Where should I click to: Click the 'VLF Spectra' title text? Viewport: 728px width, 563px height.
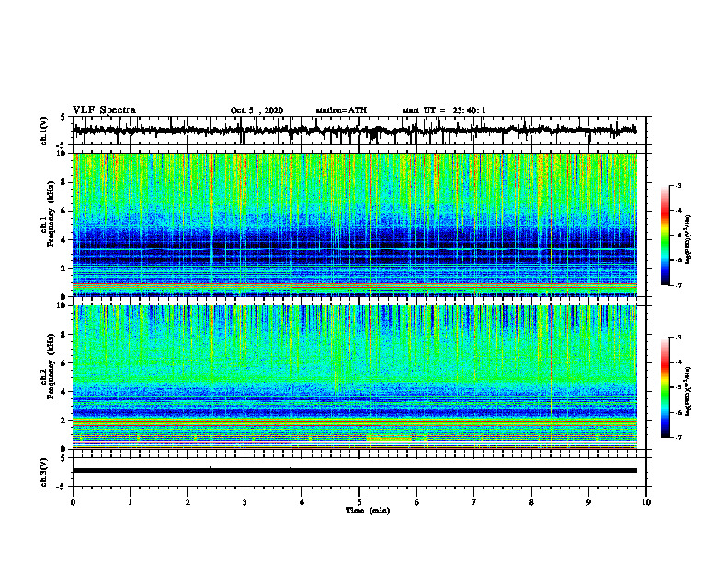click(x=104, y=110)
